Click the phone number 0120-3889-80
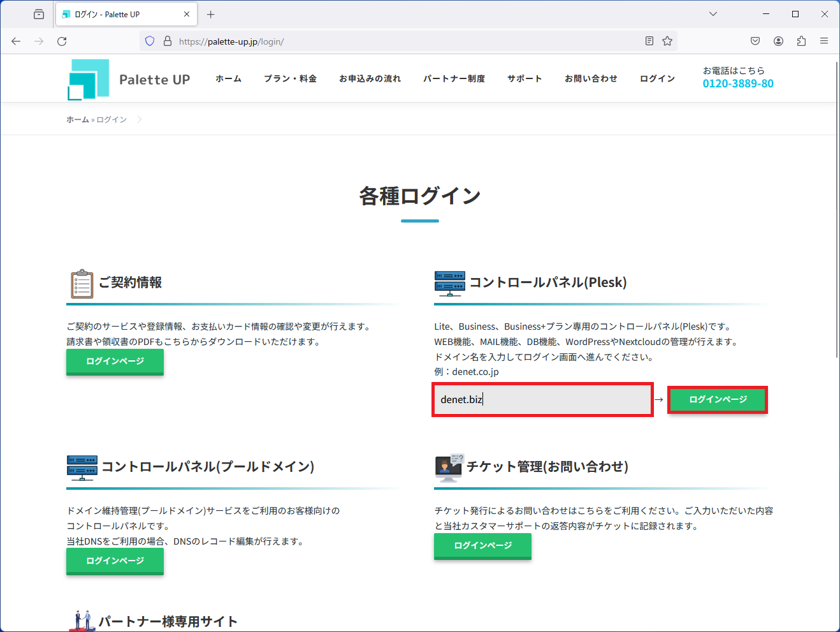This screenshot has height=632, width=840. [738, 84]
